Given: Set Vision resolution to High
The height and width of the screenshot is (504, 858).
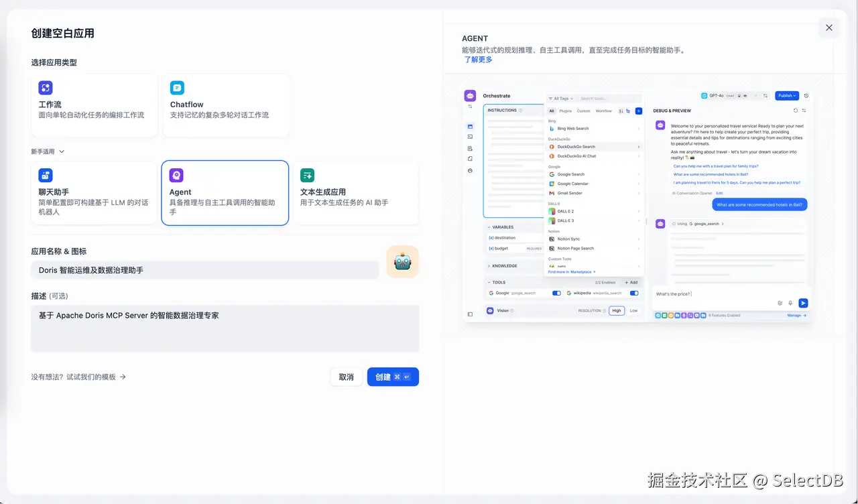Looking at the screenshot, I should point(616,310).
